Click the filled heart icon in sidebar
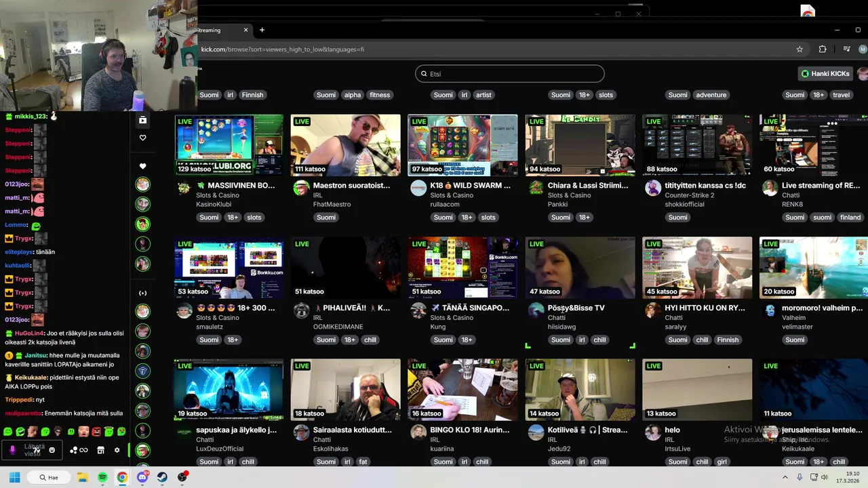This screenshot has height=488, width=868. point(142,166)
